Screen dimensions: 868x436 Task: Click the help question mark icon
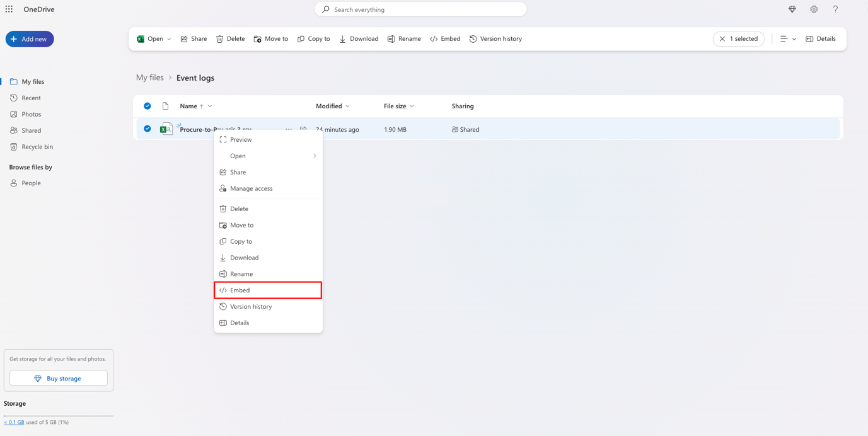[x=835, y=9]
